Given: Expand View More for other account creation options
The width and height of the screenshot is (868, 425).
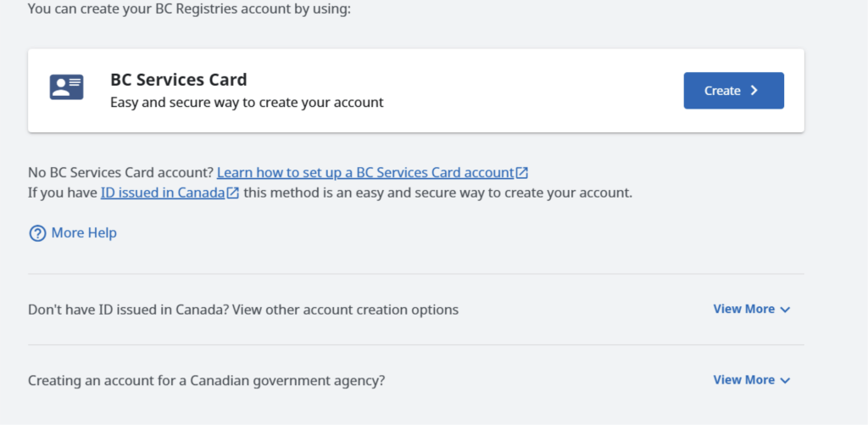Looking at the screenshot, I should 751,309.
